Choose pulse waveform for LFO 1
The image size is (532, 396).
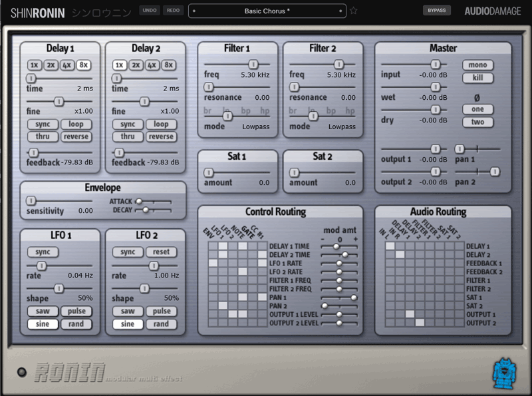(x=76, y=311)
